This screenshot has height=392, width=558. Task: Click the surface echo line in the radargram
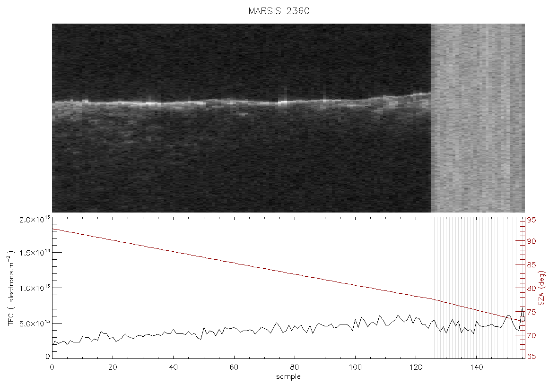click(241, 102)
